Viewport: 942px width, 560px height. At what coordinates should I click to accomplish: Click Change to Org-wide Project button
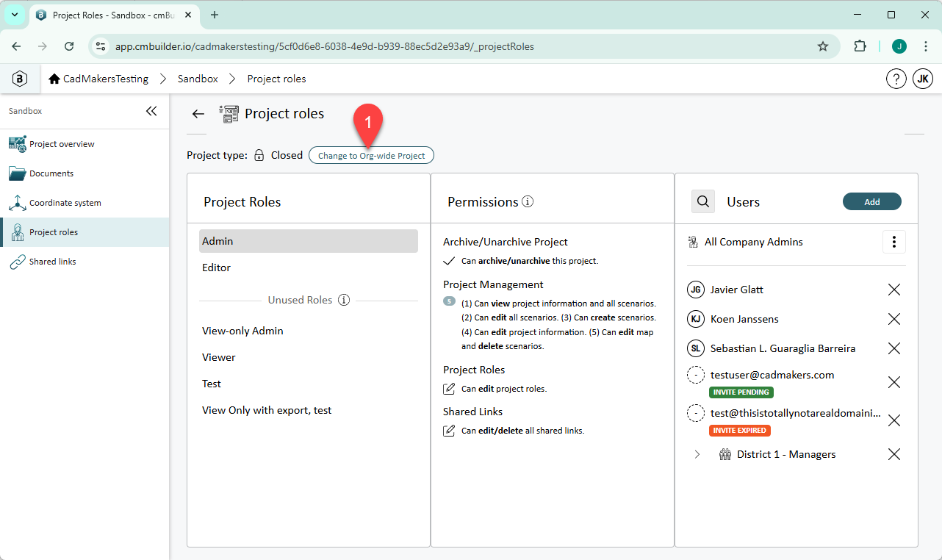tap(371, 155)
